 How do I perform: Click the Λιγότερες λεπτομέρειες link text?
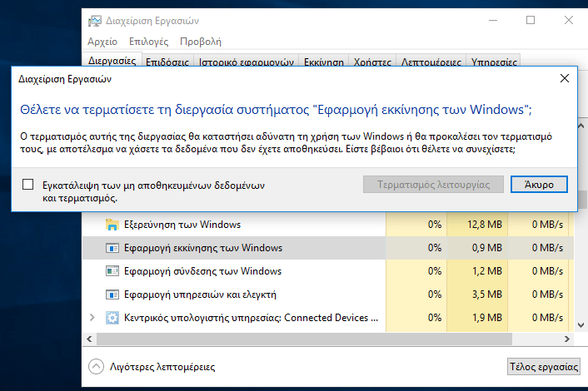point(162,367)
